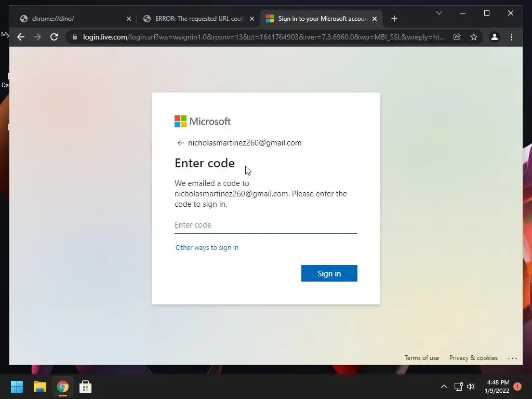Open the volume control icon
Viewport: 532px width, 399px height.
(471, 387)
